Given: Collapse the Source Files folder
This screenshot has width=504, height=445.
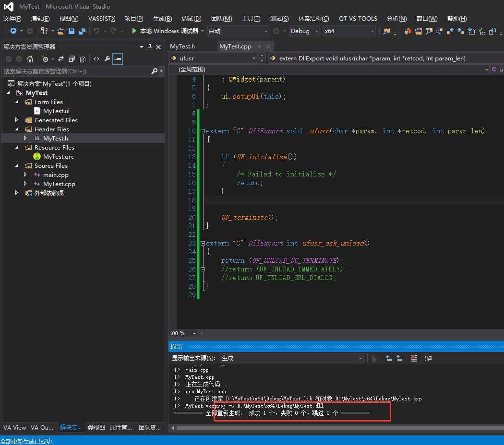Looking at the screenshot, I should [x=17, y=165].
